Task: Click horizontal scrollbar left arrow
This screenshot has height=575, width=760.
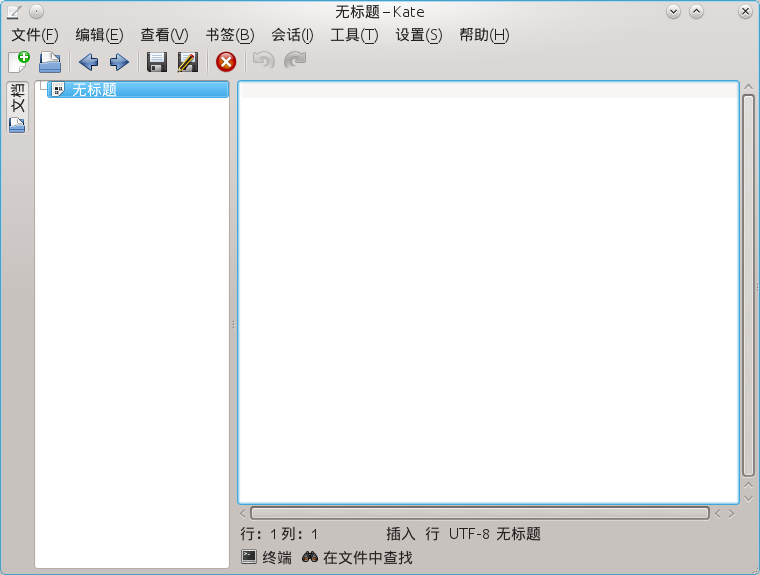Action: (243, 513)
